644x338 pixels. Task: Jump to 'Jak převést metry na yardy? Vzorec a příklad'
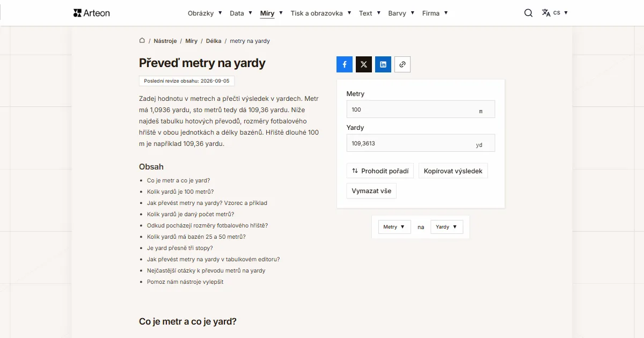click(207, 203)
